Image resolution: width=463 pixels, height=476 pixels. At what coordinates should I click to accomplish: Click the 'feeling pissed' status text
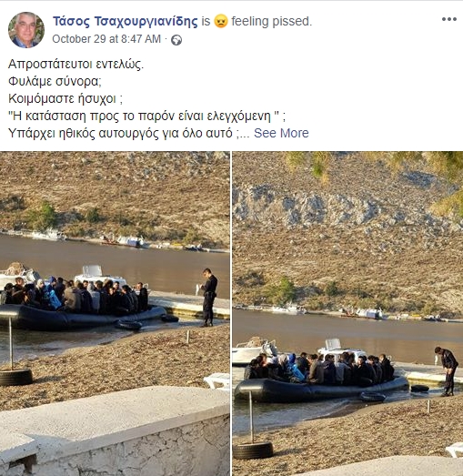[x=272, y=22]
